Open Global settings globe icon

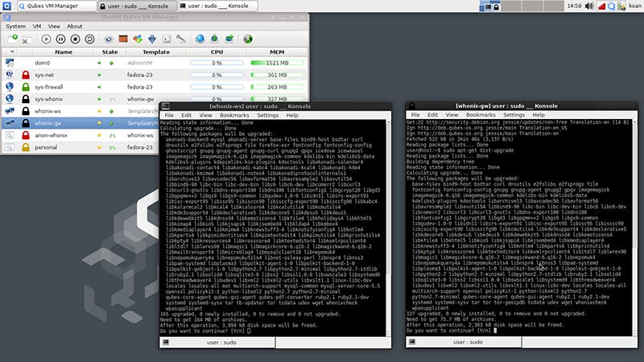pos(200,39)
